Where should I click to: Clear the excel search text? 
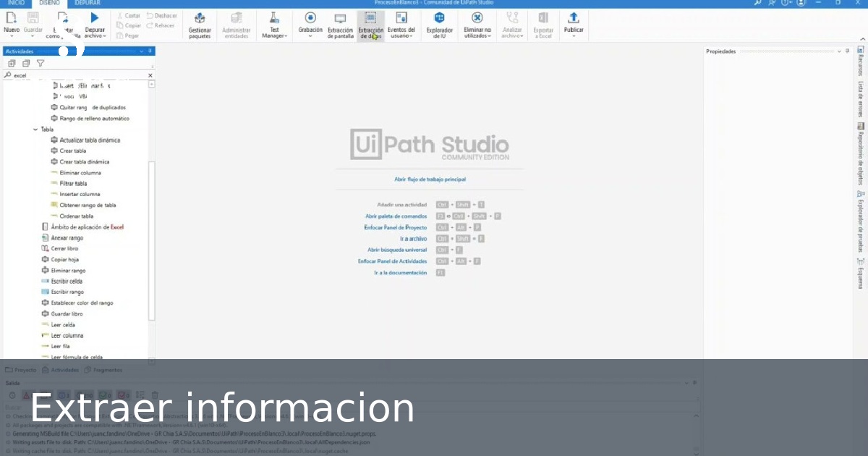click(150, 75)
